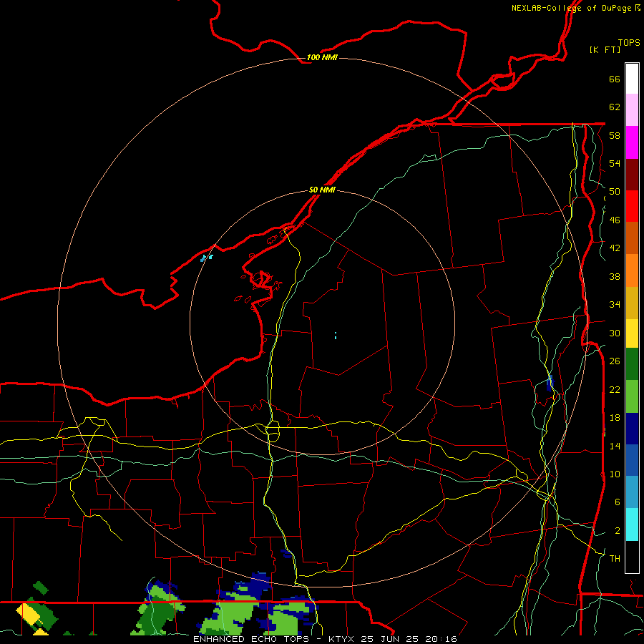The height and width of the screenshot is (644, 644).
Task: Click the legend value '10'
Action: point(615,474)
